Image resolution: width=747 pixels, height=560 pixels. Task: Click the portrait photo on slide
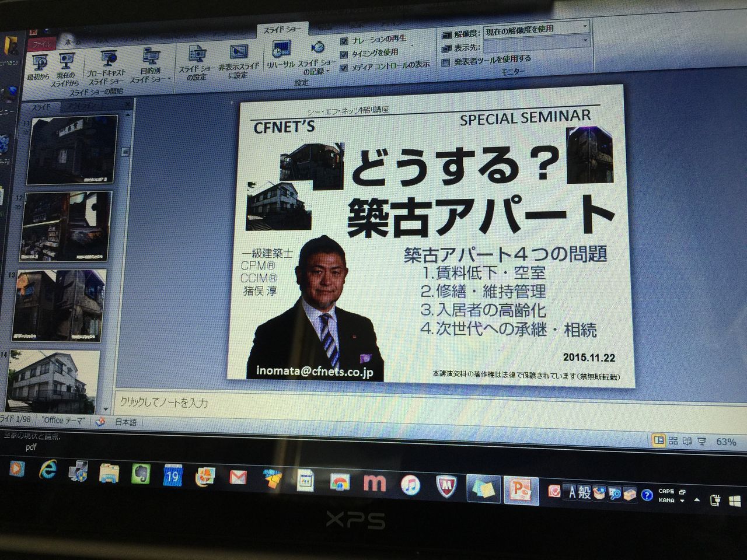[318, 308]
